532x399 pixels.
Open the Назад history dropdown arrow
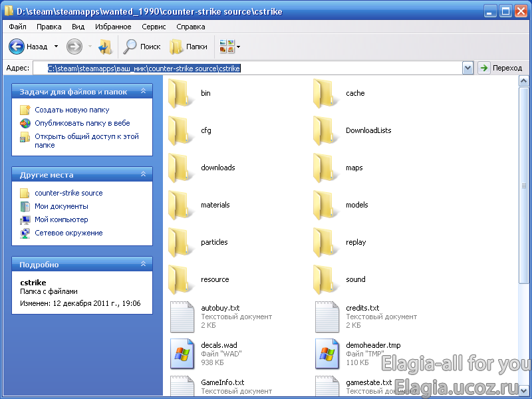click(x=56, y=47)
